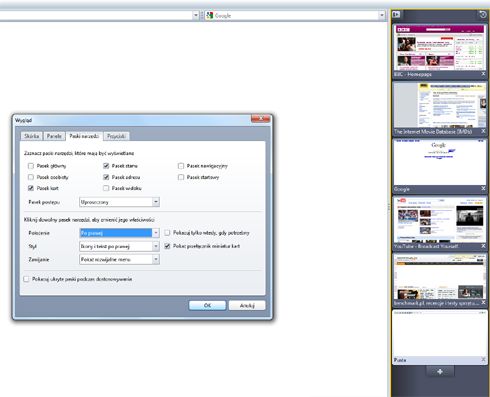Click the Anuluj button
Screen dimensions: 490x397
click(x=247, y=305)
